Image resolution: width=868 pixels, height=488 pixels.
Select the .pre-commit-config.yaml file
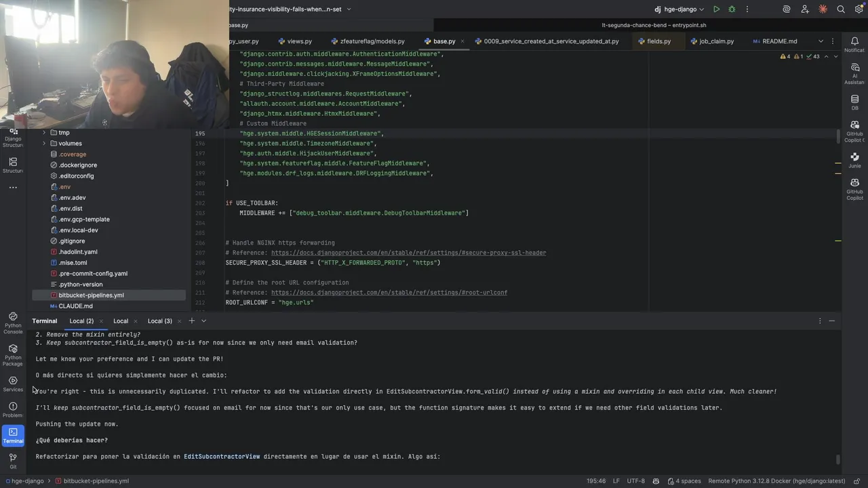93,274
